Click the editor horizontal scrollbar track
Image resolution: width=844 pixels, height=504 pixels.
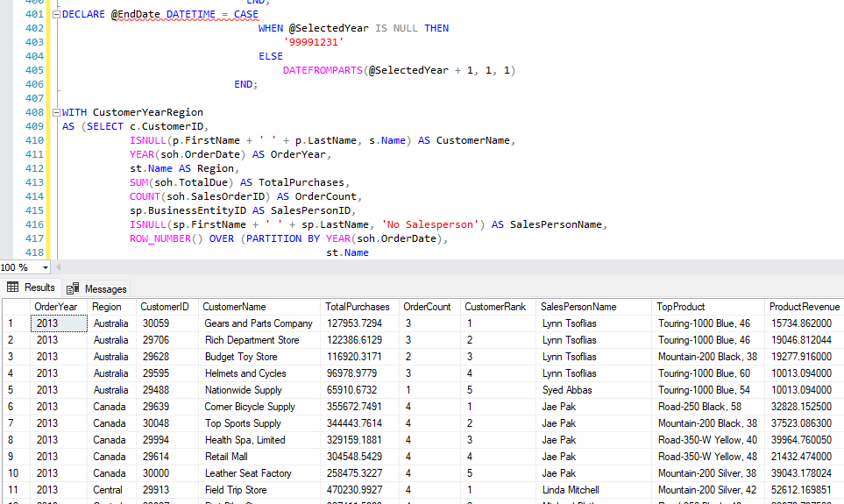[x=438, y=267]
